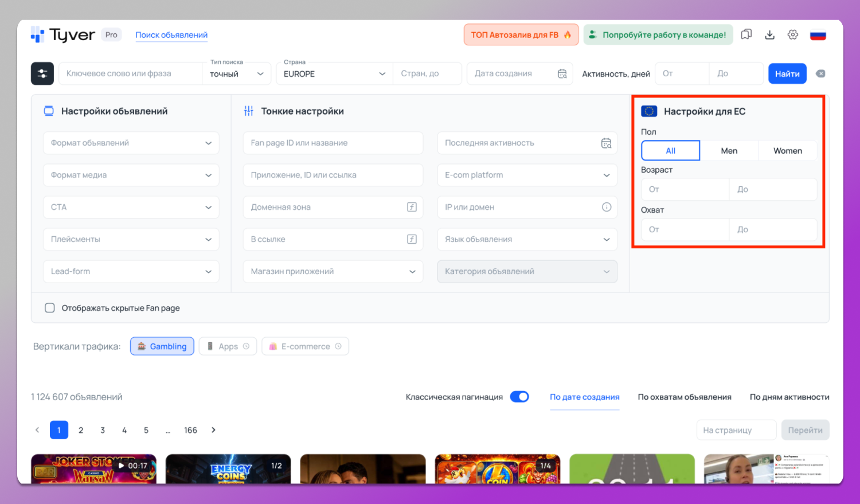Click the Russian flag language icon
The image size is (860, 504).
pos(818,35)
